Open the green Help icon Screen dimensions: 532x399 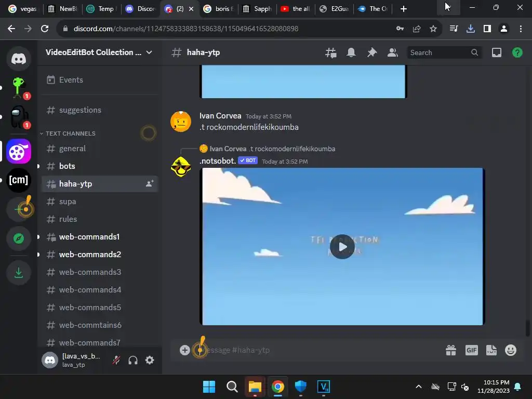point(517,52)
